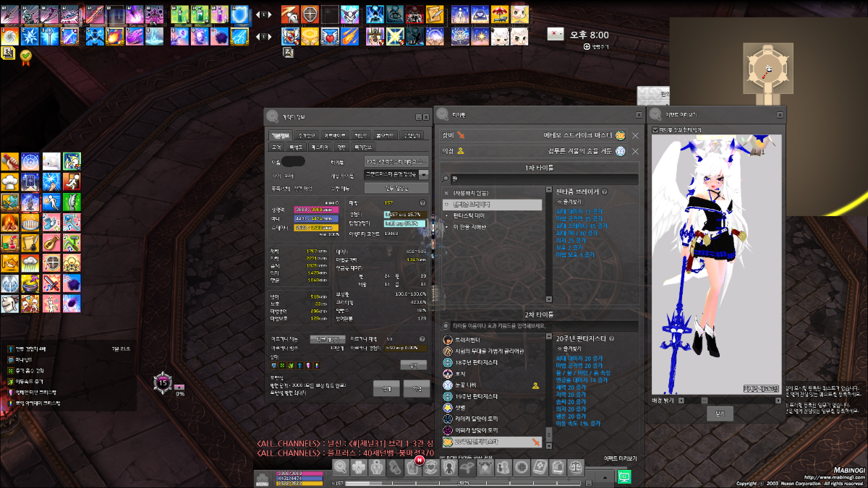Switch to the 기본정보 tab

[280, 135]
